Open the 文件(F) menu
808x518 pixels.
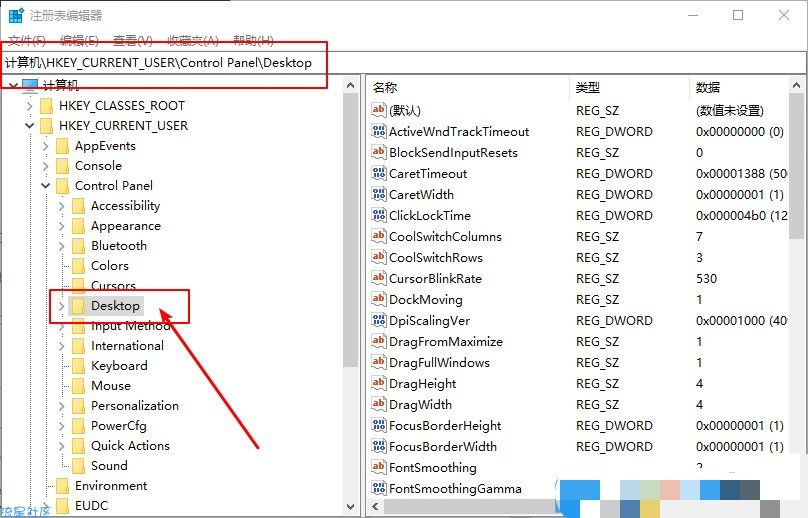click(27, 40)
